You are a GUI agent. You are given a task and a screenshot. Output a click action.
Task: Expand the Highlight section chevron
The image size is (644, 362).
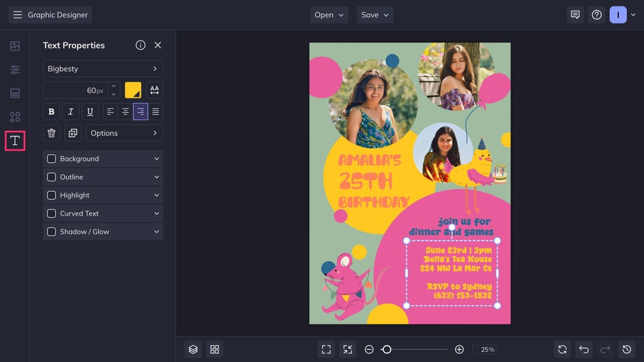(156, 196)
